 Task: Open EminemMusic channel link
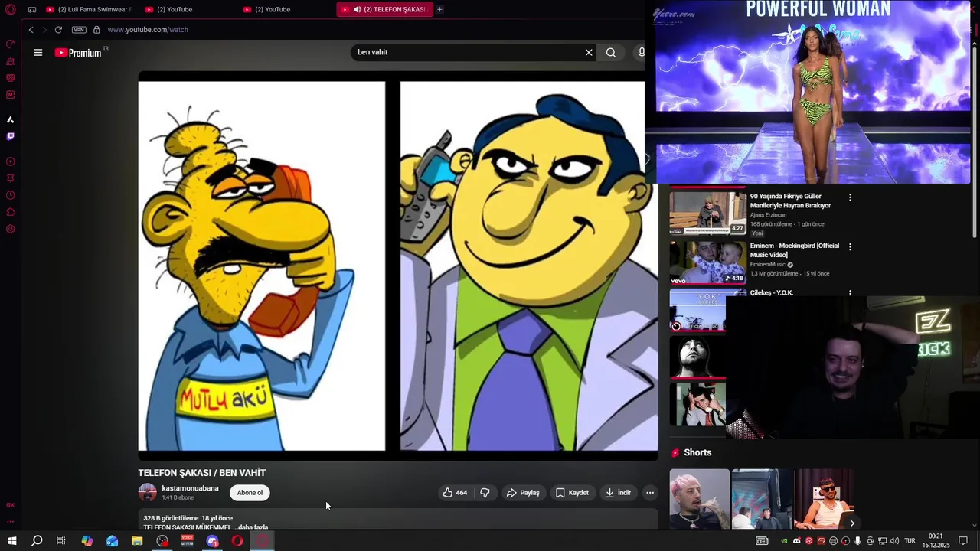point(767,265)
